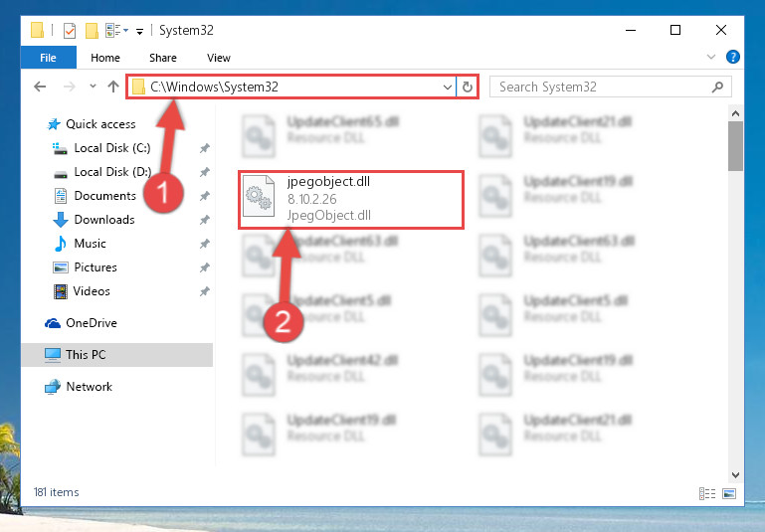Click the pin icon beside Documents
The height and width of the screenshot is (532, 765).
pyautogui.click(x=204, y=196)
